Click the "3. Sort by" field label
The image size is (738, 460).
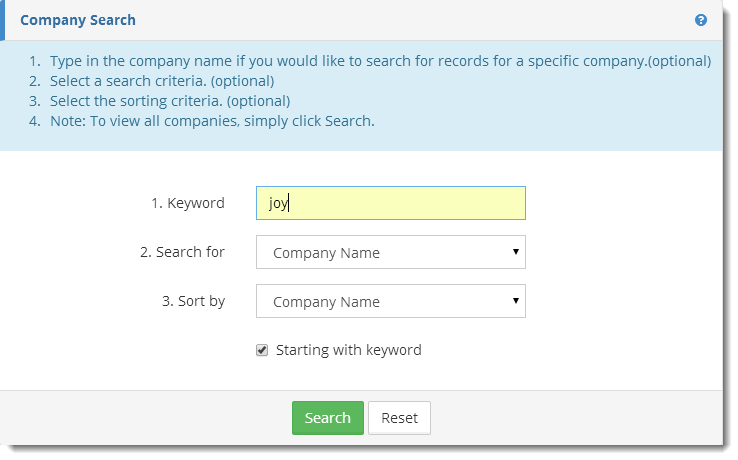pos(193,300)
